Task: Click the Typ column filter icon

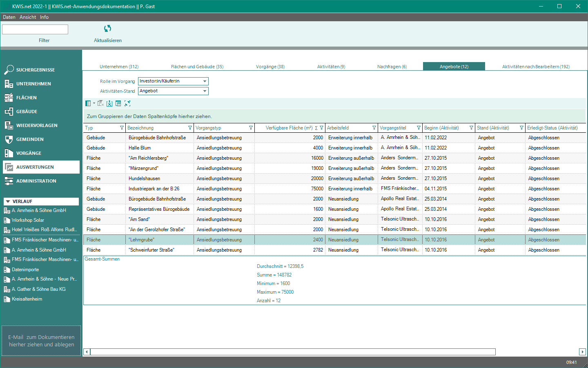Action: (x=122, y=128)
